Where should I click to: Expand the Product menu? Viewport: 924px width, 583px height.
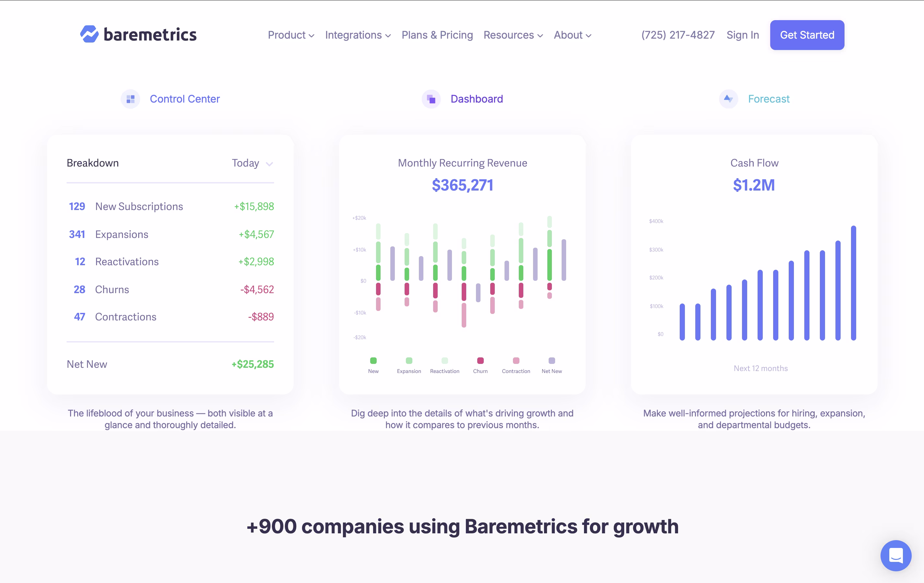pos(291,35)
